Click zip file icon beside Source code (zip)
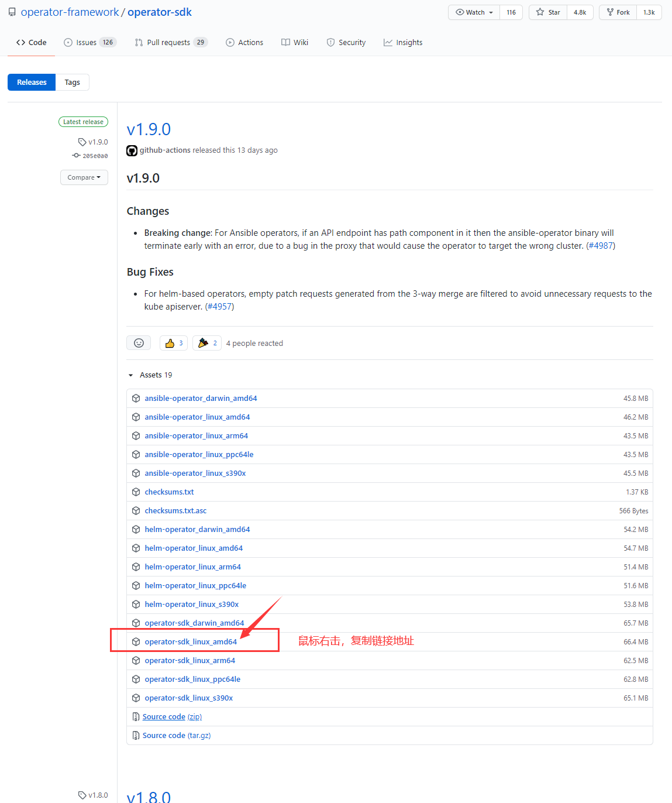672x803 pixels. coord(136,716)
